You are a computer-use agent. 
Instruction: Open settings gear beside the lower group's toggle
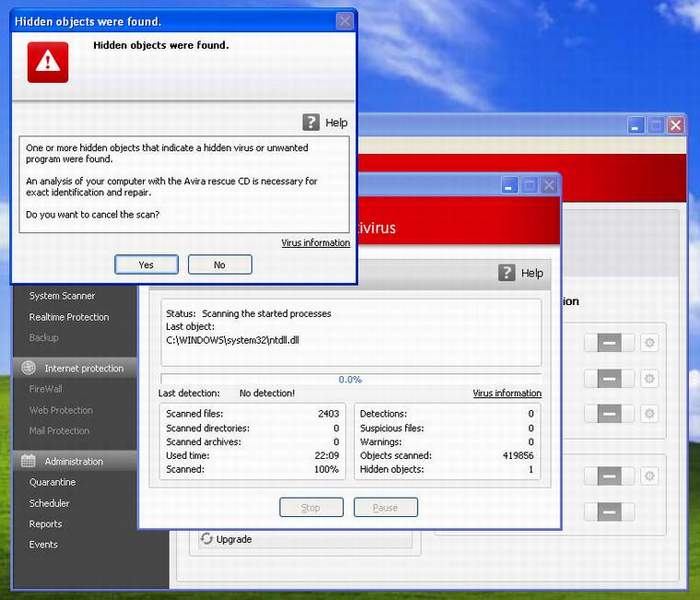(650, 475)
